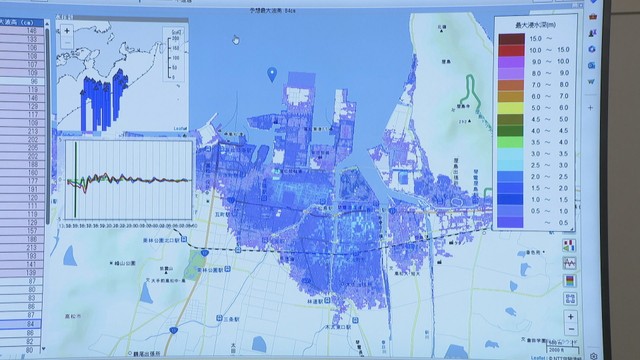
Task: Click the 予想最大波高 84cm label at top
Action: point(273,11)
